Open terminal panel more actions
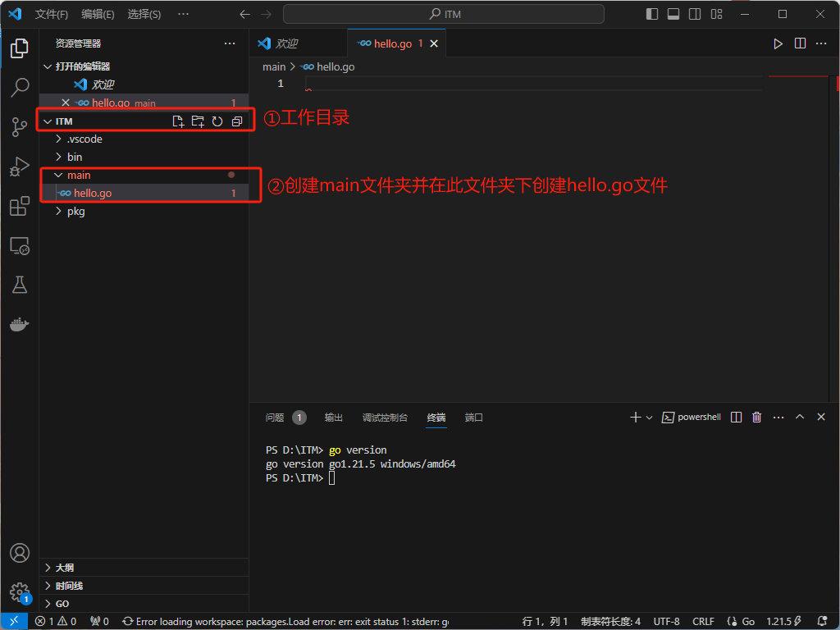This screenshot has height=630, width=840. [778, 418]
